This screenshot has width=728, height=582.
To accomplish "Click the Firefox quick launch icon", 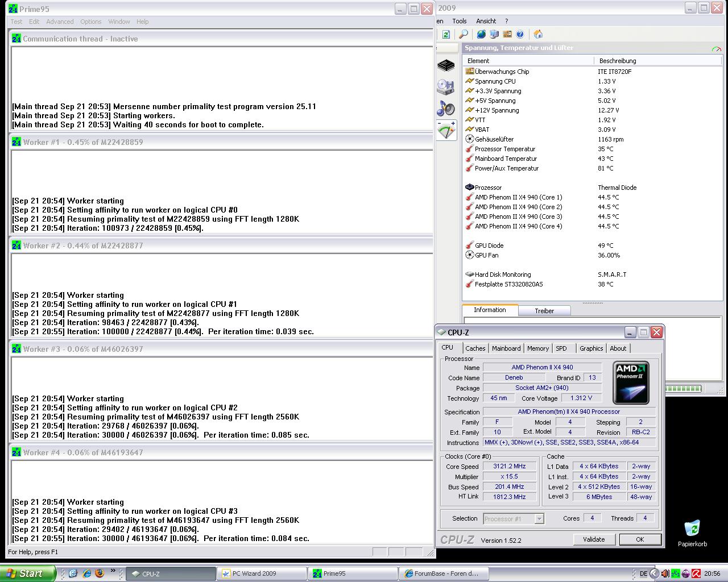I will pyautogui.click(x=100, y=573).
